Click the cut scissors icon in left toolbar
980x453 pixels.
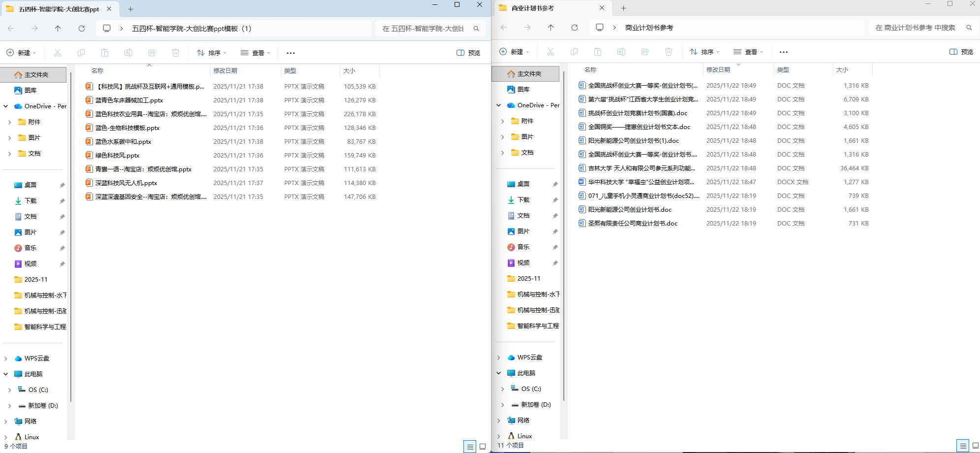click(58, 53)
